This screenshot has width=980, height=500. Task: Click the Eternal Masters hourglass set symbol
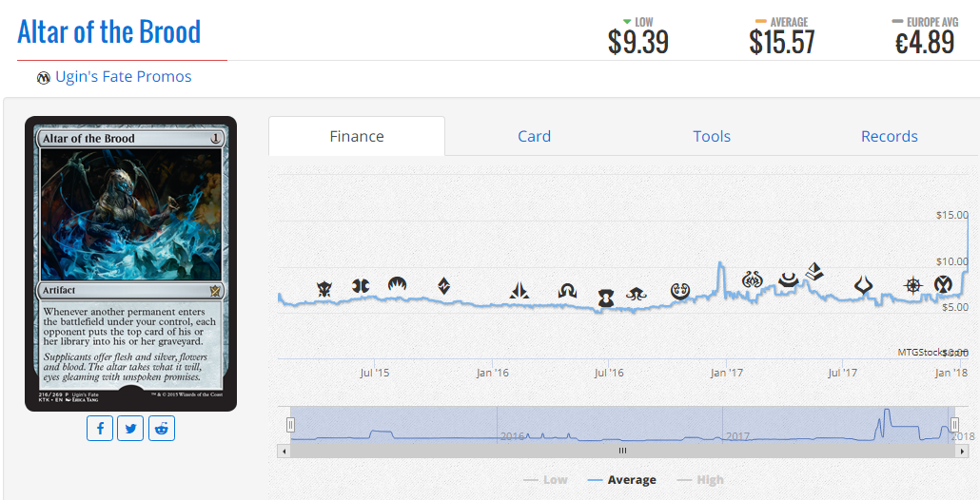pyautogui.click(x=606, y=298)
